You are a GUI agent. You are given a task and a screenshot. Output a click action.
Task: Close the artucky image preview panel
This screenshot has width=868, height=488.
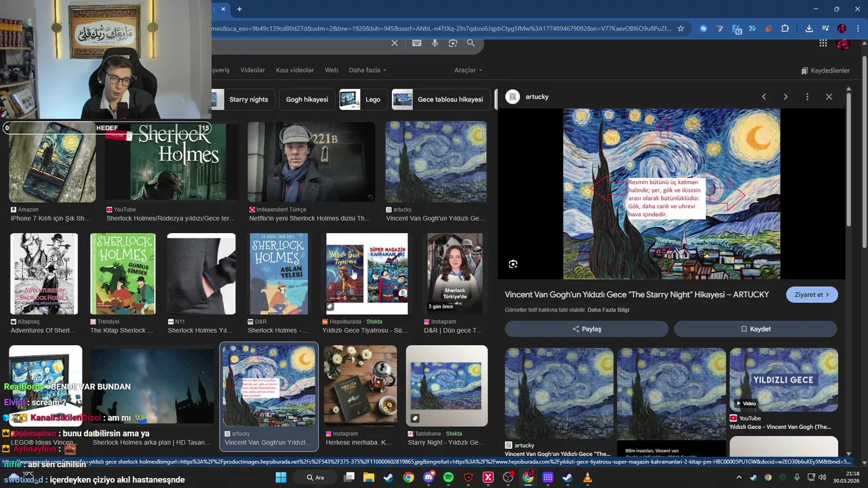tap(829, 97)
